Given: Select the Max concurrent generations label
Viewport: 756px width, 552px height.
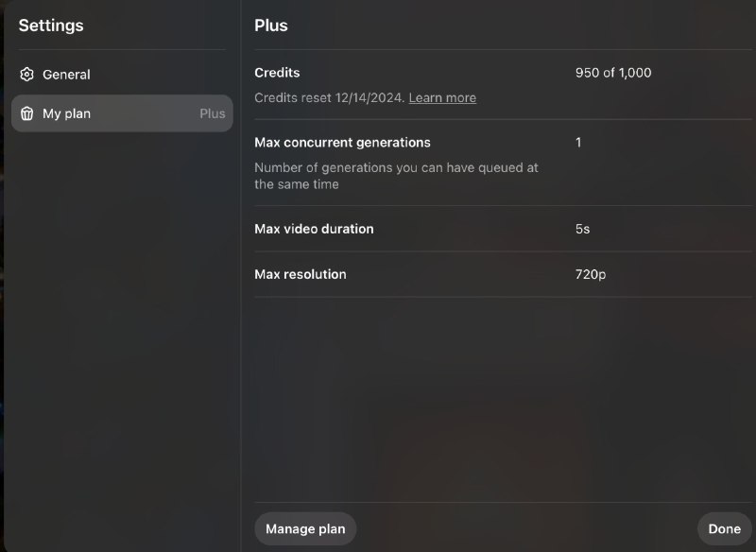Looking at the screenshot, I should coord(342,142).
